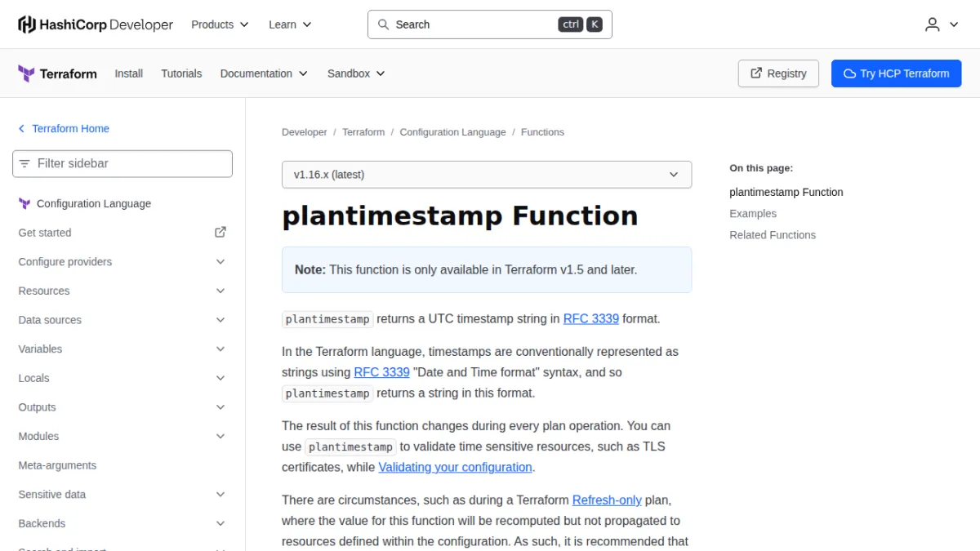Open the v1.16.x version selector
Image resolution: width=980 pixels, height=551 pixels.
(487, 175)
